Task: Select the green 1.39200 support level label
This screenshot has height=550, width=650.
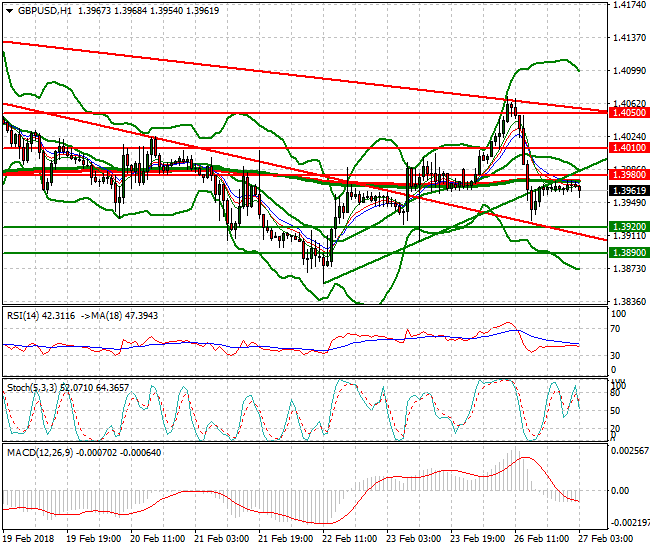Action: click(629, 227)
